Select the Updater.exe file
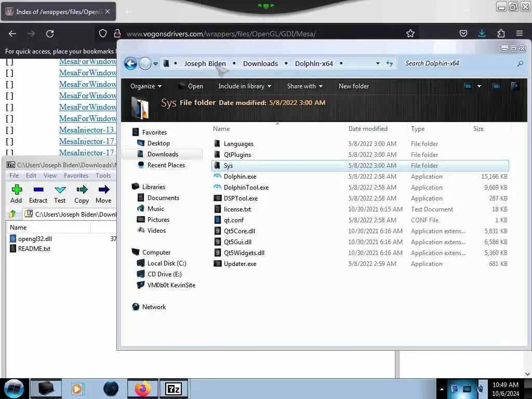532x399 pixels. coord(240,263)
